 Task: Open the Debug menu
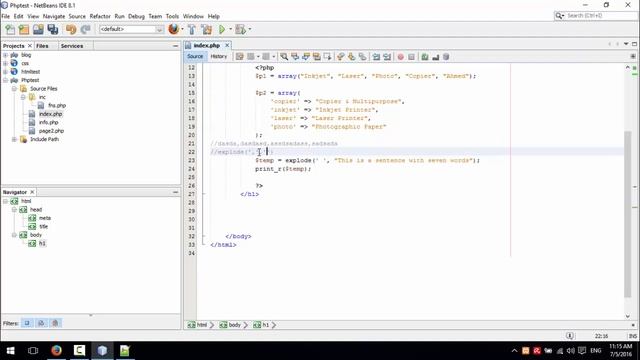(x=136, y=16)
